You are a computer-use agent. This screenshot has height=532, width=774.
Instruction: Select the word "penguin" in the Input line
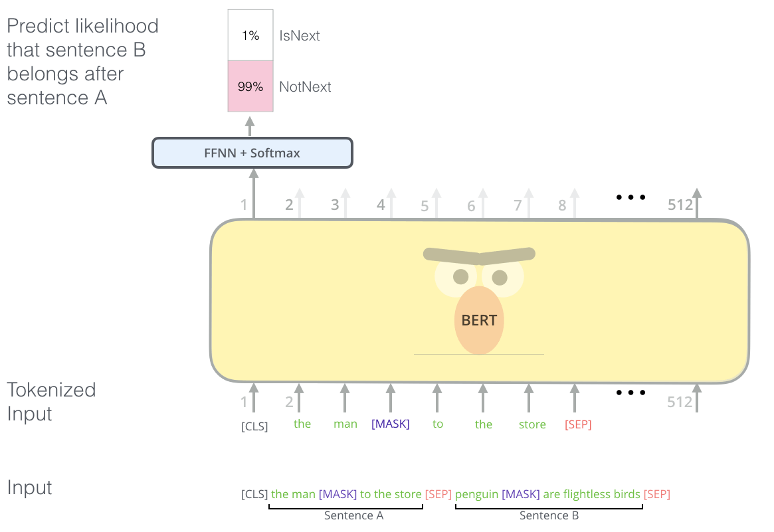(477, 494)
